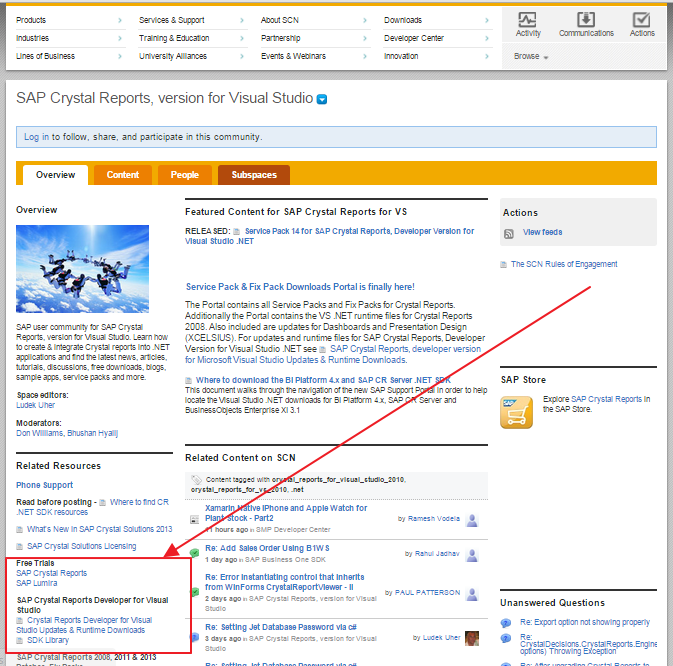This screenshot has width=673, height=666.
Task: Switch to the People tab
Action: pos(185,175)
